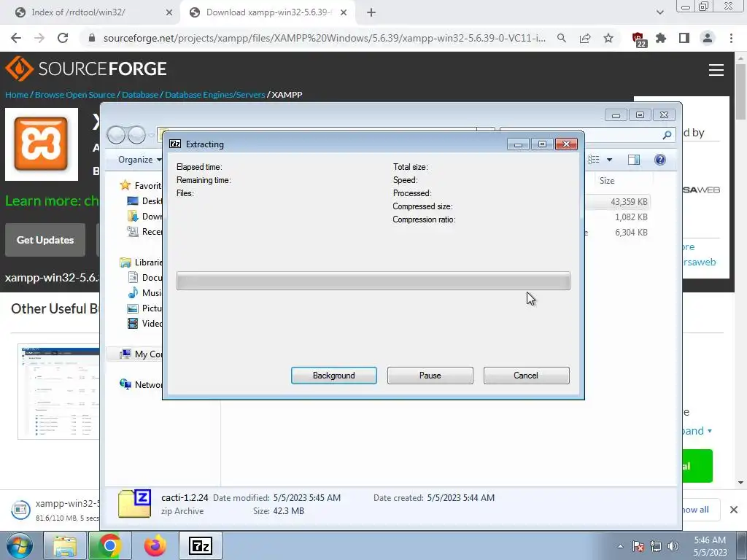The height and width of the screenshot is (560, 747).
Task: Open Chrome's search magnifier icon
Action: [x=562, y=38]
